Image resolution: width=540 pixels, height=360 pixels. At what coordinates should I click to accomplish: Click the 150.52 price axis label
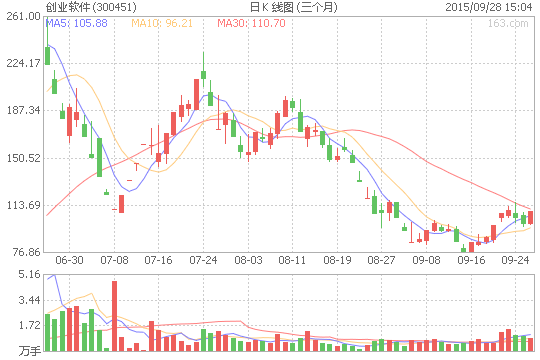tap(23, 158)
